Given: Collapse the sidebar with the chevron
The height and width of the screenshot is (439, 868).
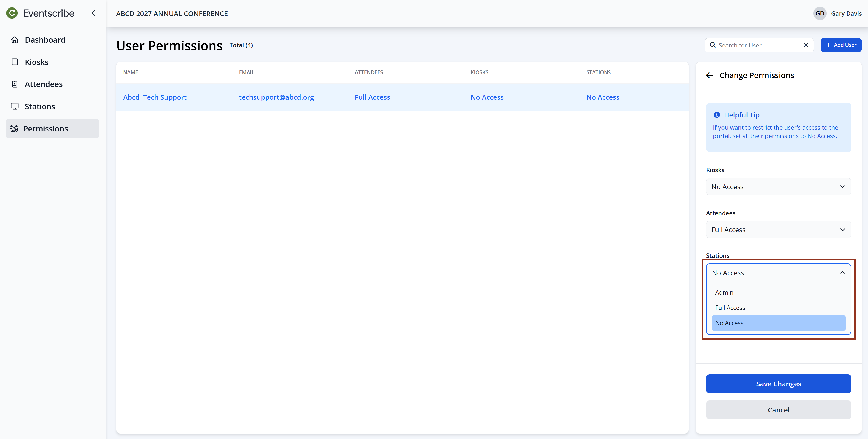Looking at the screenshot, I should tap(94, 13).
